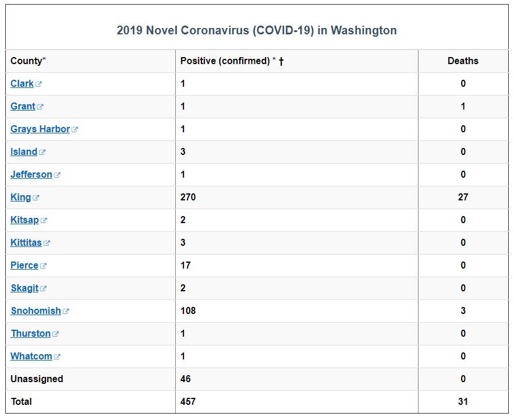This screenshot has width=514, height=420.
Task: Open the Island county link
Action: pos(23,151)
